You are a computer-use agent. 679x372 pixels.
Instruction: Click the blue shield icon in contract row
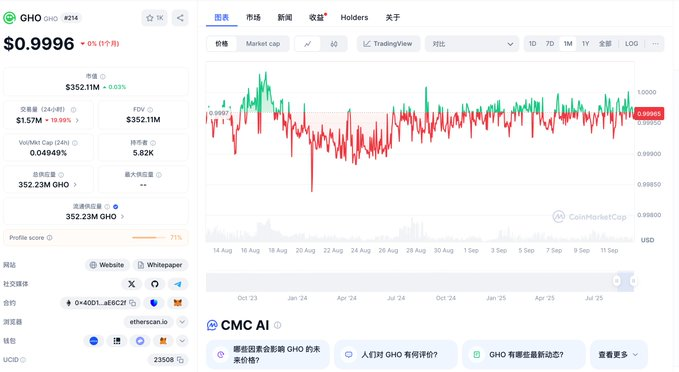154,303
